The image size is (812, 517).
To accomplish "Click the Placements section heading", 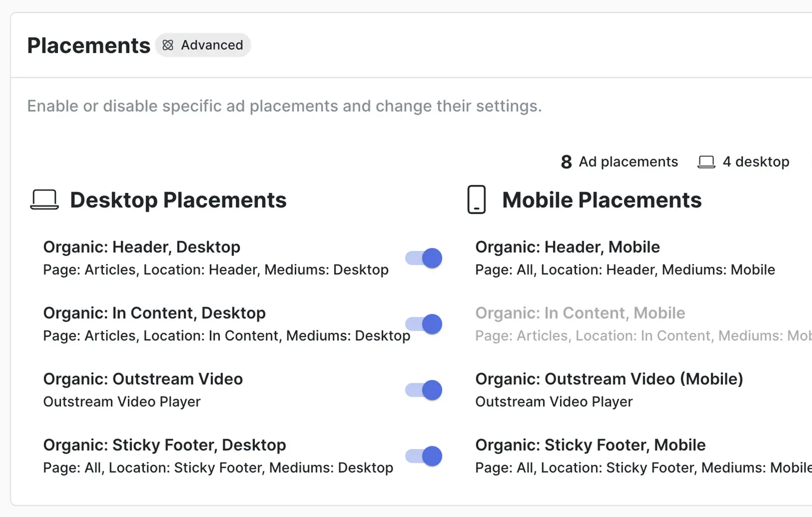I will coord(89,45).
